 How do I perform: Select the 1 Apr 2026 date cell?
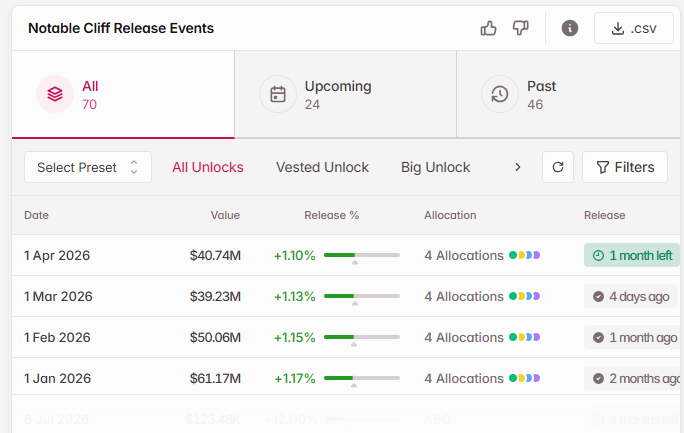[x=57, y=255]
